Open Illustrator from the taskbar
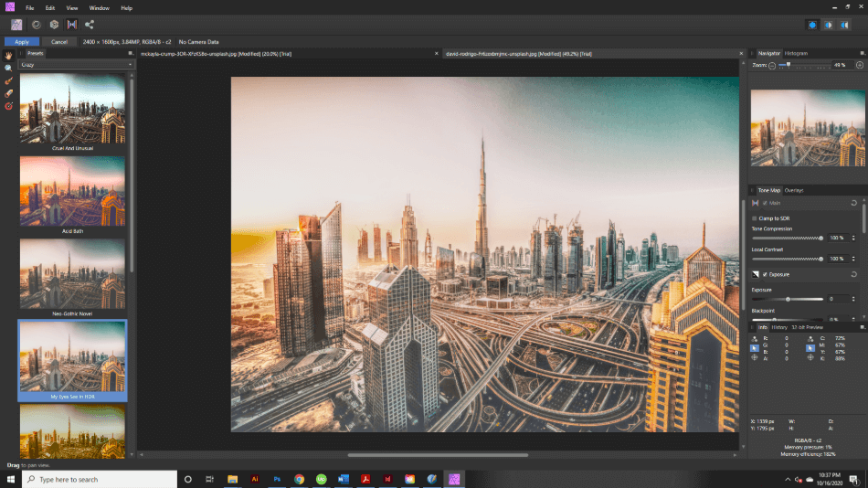The image size is (868, 488). click(x=255, y=479)
